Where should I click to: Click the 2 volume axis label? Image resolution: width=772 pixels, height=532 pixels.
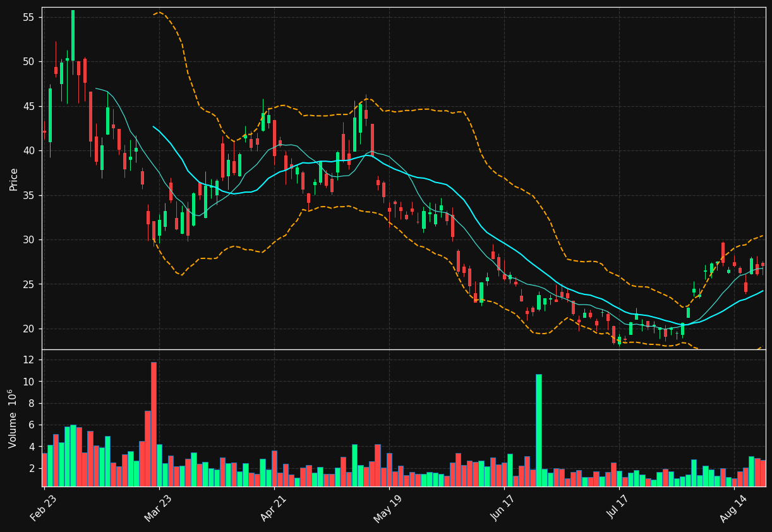click(x=32, y=469)
